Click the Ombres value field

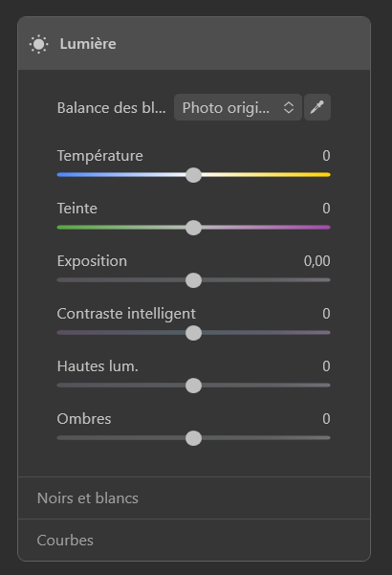326,419
